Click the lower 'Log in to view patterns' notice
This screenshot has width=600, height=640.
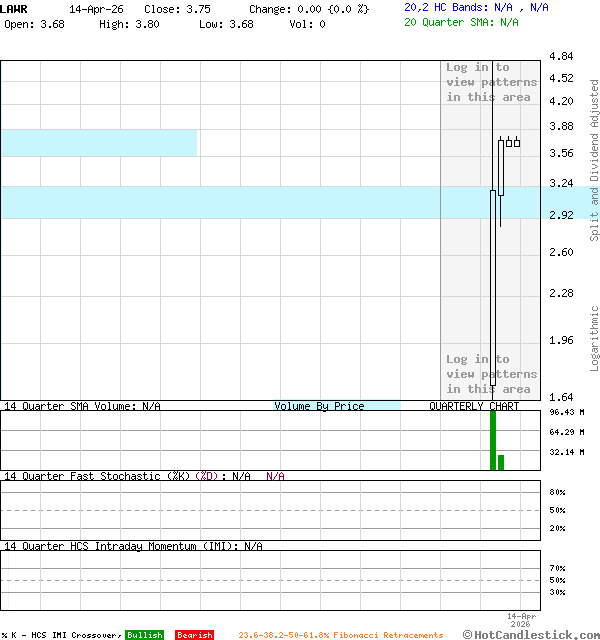[491, 374]
